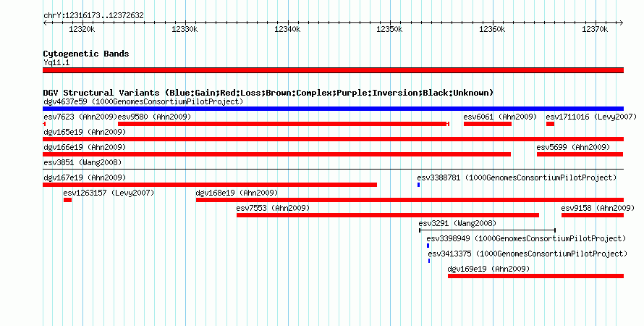Viewport: 644px width, 326px height.
Task: Open the dgv4637e59 (1000GenomesConsortiumPilotProject) label
Action: (x=143, y=101)
